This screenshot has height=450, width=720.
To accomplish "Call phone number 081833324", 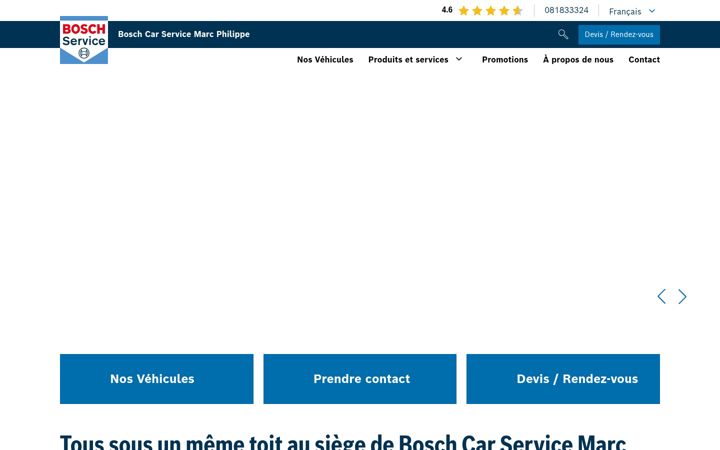I will (566, 10).
